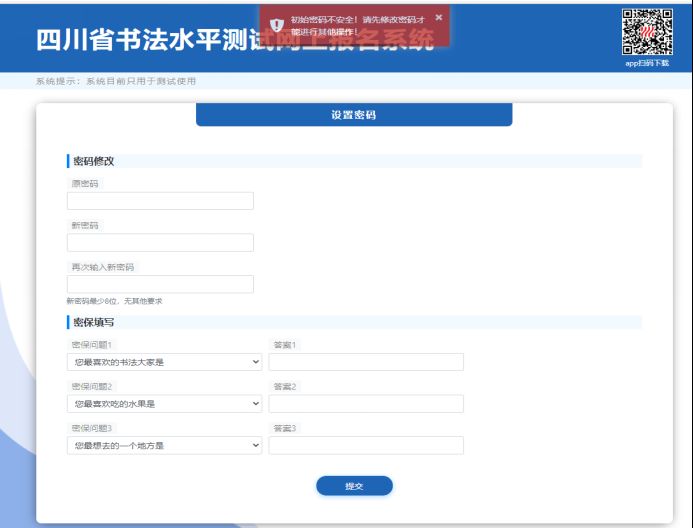Viewport: 693px width, 528px height.
Task: Open the 密保问题2 dropdown
Action: point(164,403)
